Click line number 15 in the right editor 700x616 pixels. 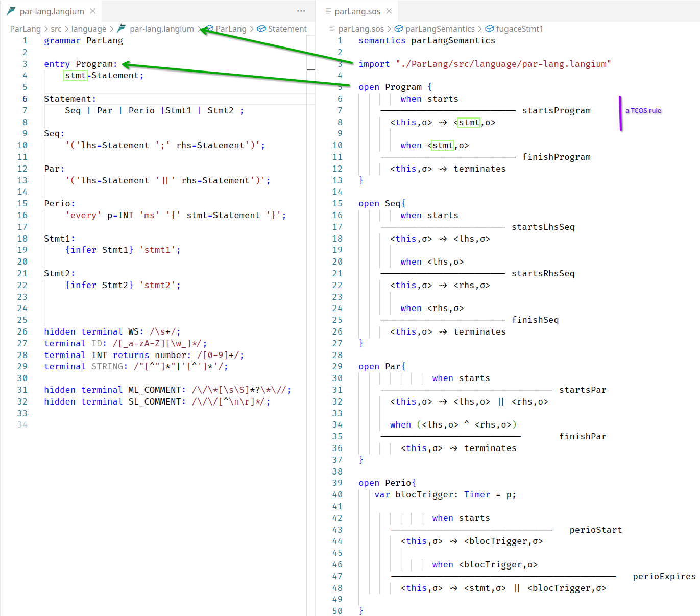(x=337, y=204)
